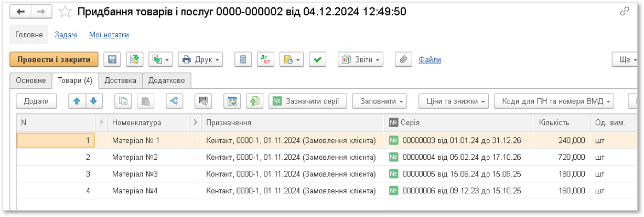Click the barcode scan icon
644x217 pixels.
[x=202, y=101]
